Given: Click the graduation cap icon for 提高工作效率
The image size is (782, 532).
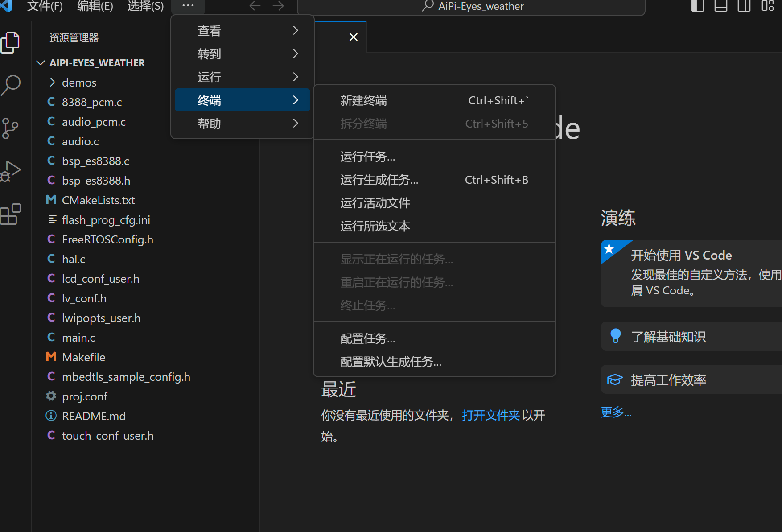Looking at the screenshot, I should tap(615, 379).
